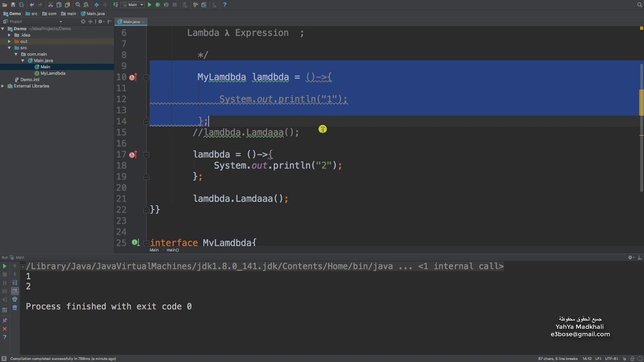
Task: Click the Scroll from Source target icon
Action: coord(83,22)
